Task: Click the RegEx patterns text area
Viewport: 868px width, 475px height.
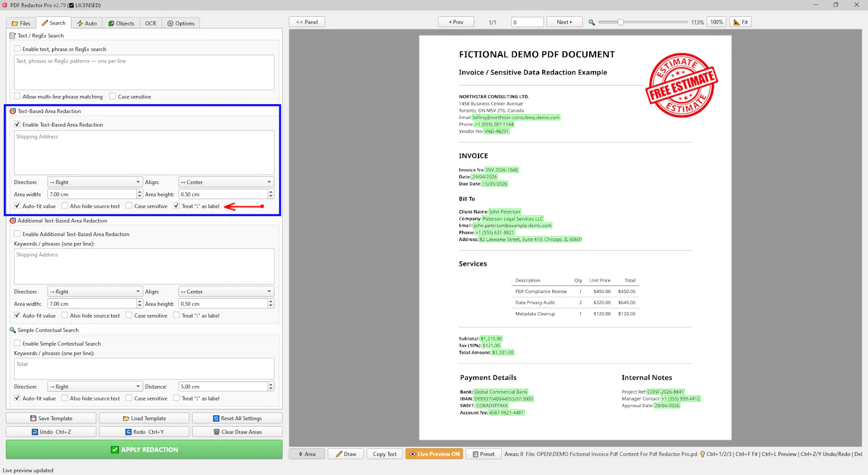Action: tap(144, 72)
